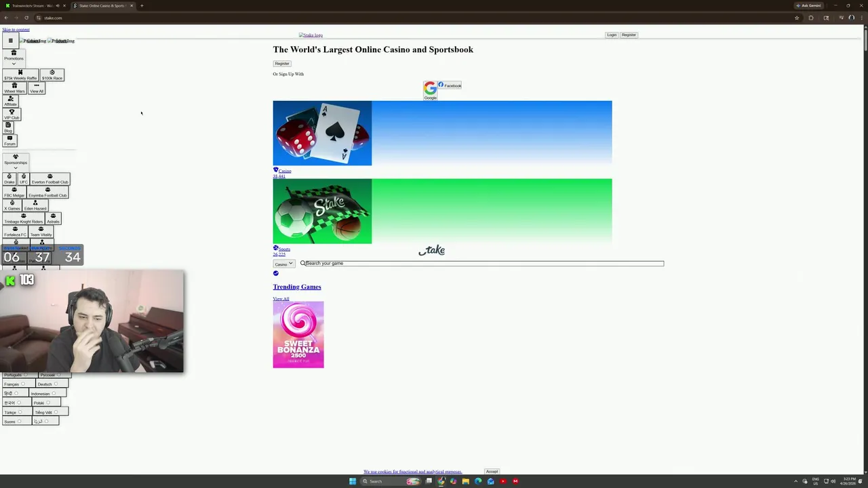This screenshot has width=868, height=488.
Task: Click Skip to content link
Action: [x=16, y=30]
